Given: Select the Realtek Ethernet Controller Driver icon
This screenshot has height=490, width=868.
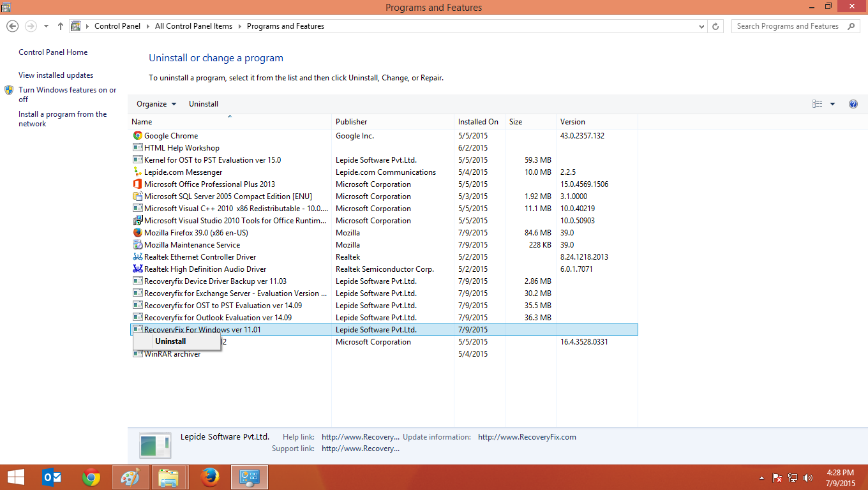Looking at the screenshot, I should coord(137,257).
